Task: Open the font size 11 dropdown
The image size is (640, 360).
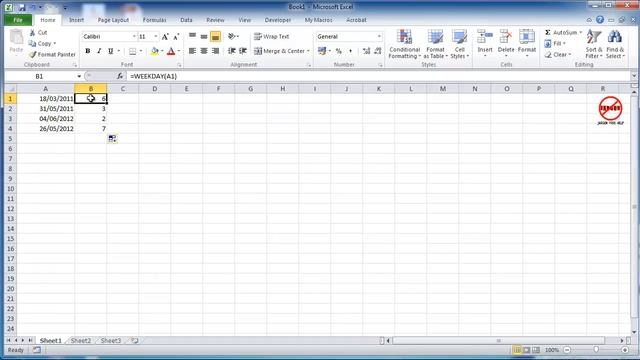Action: [x=156, y=37]
